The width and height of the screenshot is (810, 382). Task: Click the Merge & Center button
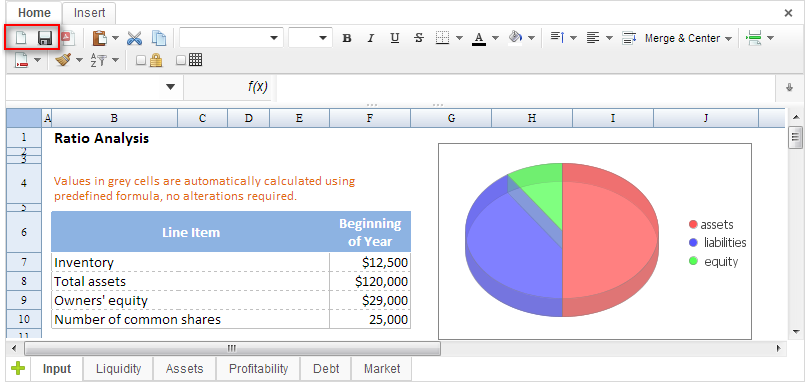click(682, 38)
